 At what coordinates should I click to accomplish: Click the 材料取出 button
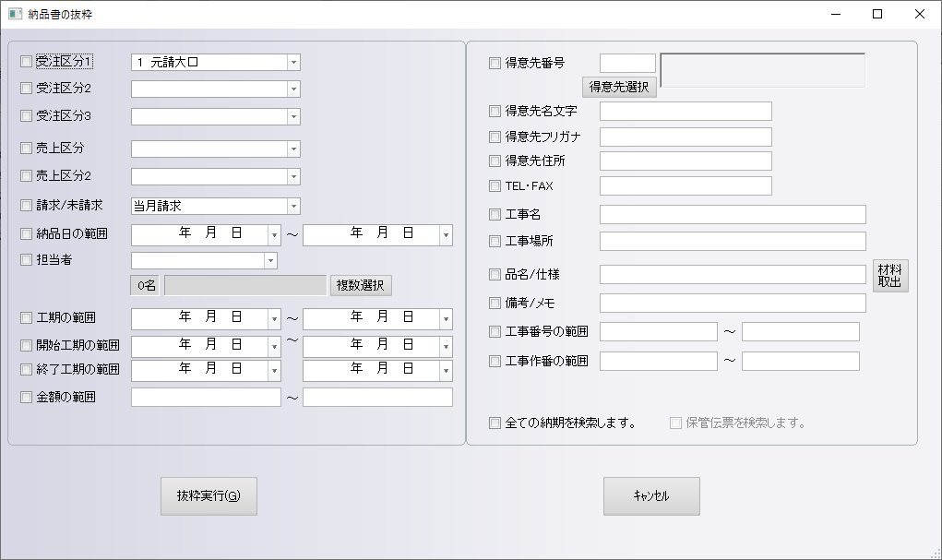(x=890, y=276)
